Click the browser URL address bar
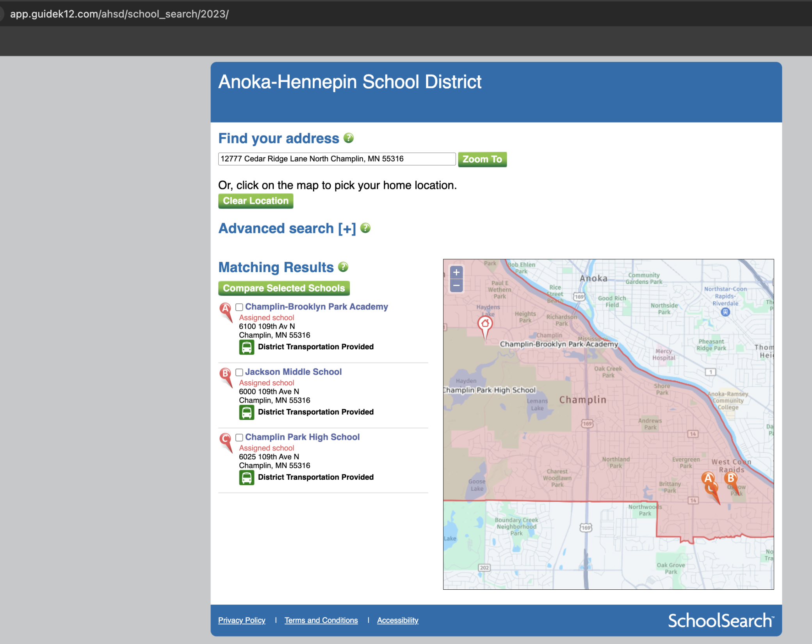This screenshot has height=644, width=812. pyautogui.click(x=119, y=14)
